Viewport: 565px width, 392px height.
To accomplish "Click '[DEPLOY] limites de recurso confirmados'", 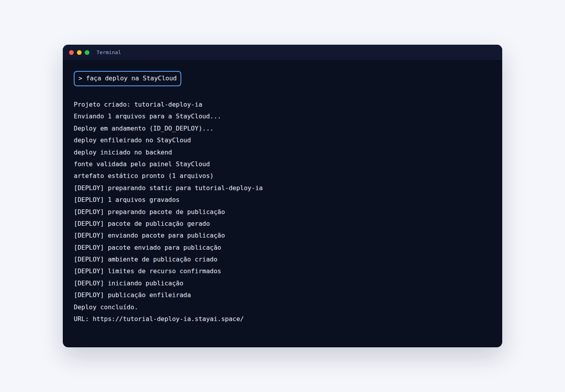I will tap(148, 271).
